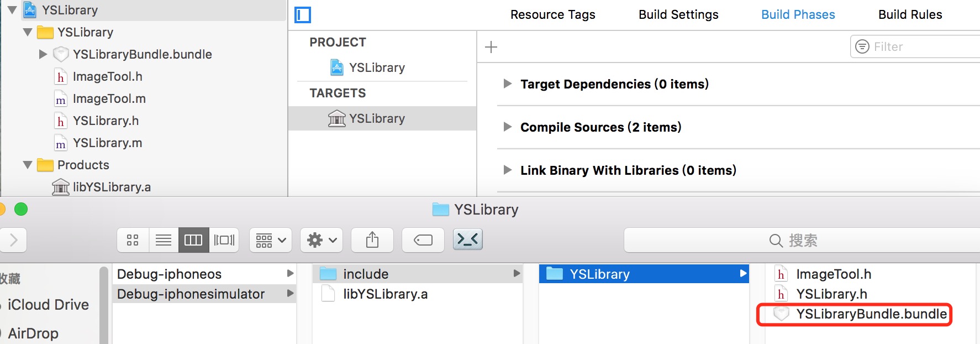
Task: Select Finder column view button
Action: tap(193, 240)
